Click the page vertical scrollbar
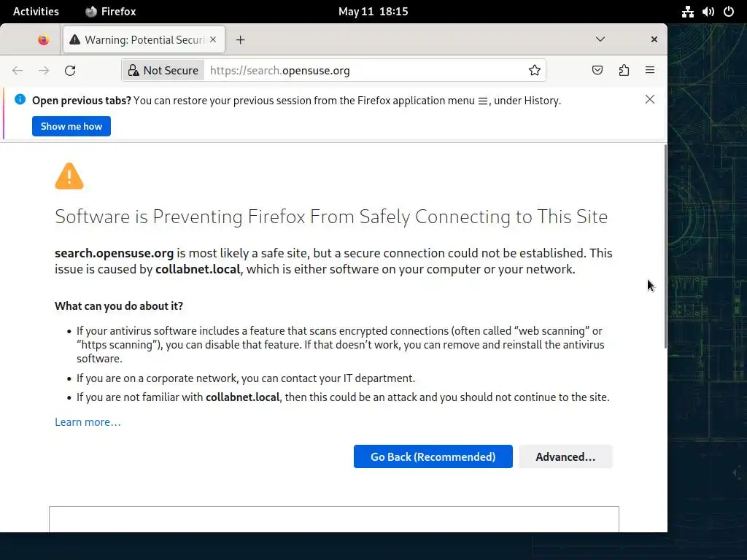The width and height of the screenshot is (747, 560). pos(665,248)
